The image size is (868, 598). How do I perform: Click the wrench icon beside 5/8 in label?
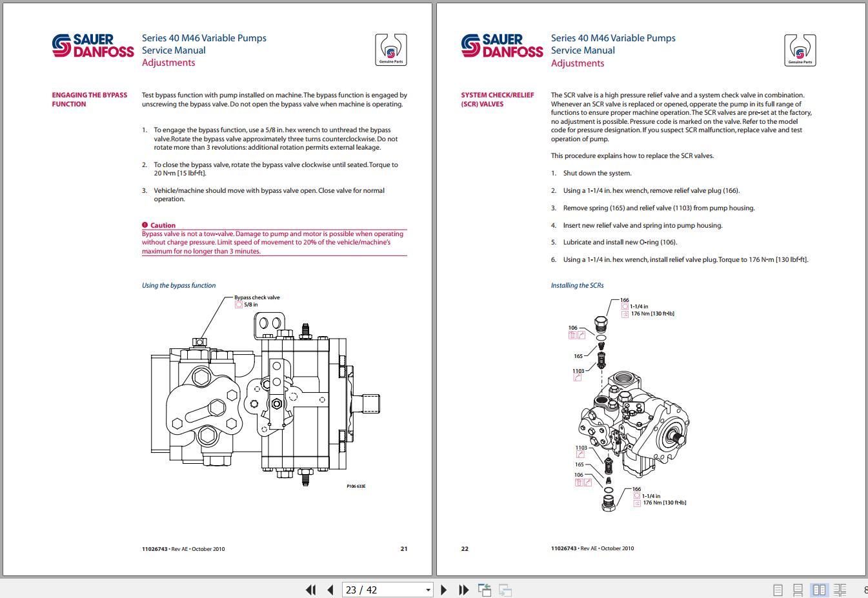tap(239, 304)
